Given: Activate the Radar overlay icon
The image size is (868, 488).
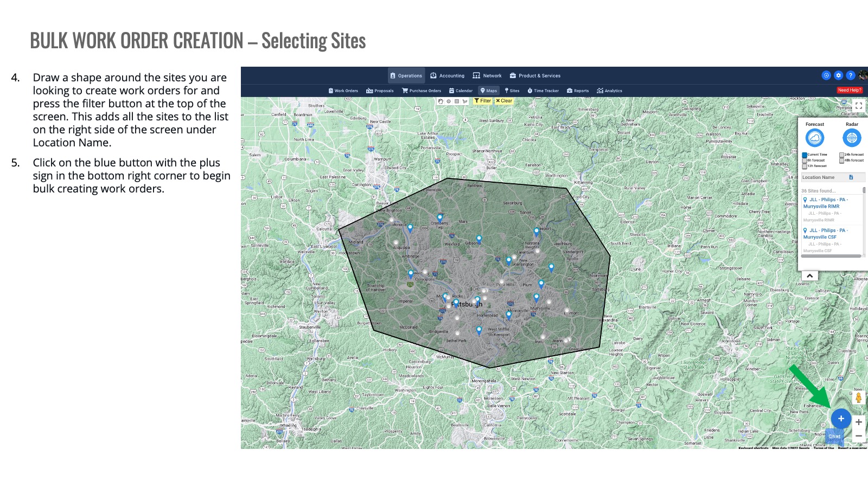Looking at the screenshot, I should 852,138.
